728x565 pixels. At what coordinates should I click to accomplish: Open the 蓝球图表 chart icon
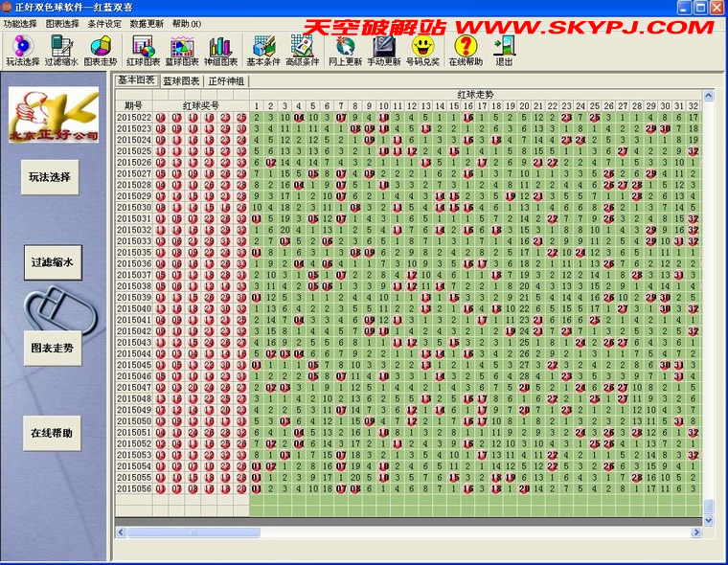181,50
